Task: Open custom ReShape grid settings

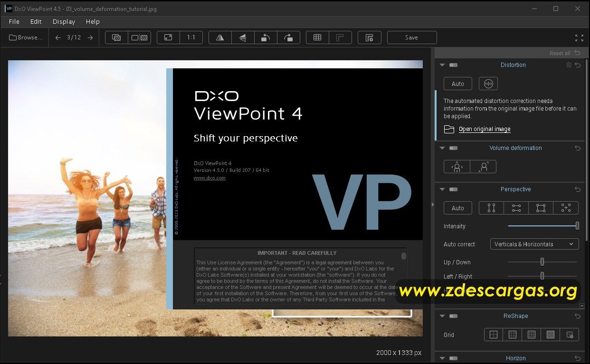Action: [570, 335]
